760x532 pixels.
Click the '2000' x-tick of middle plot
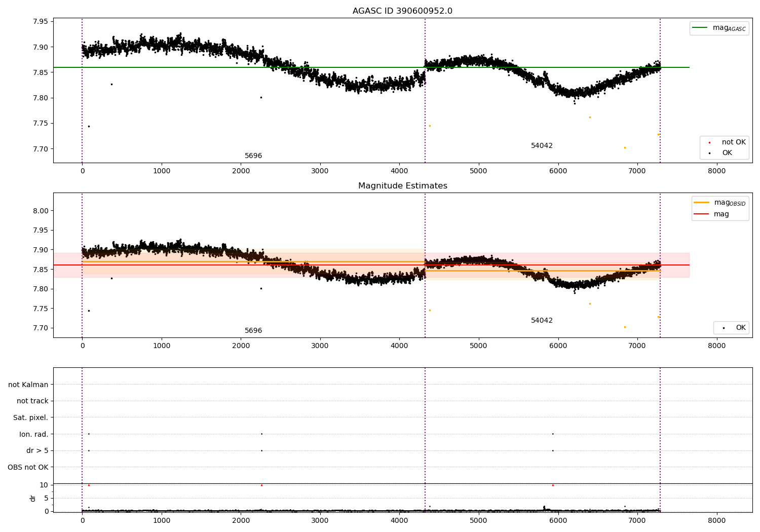[241, 346]
